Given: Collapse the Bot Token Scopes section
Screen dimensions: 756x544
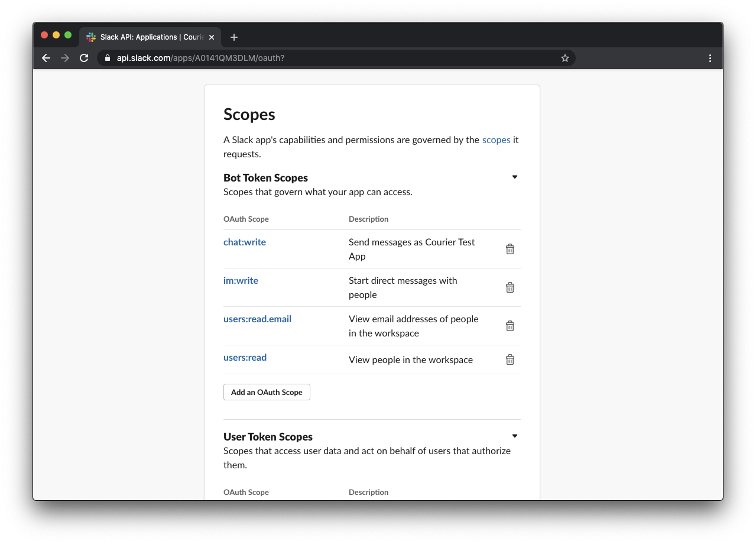Looking at the screenshot, I should [x=514, y=177].
